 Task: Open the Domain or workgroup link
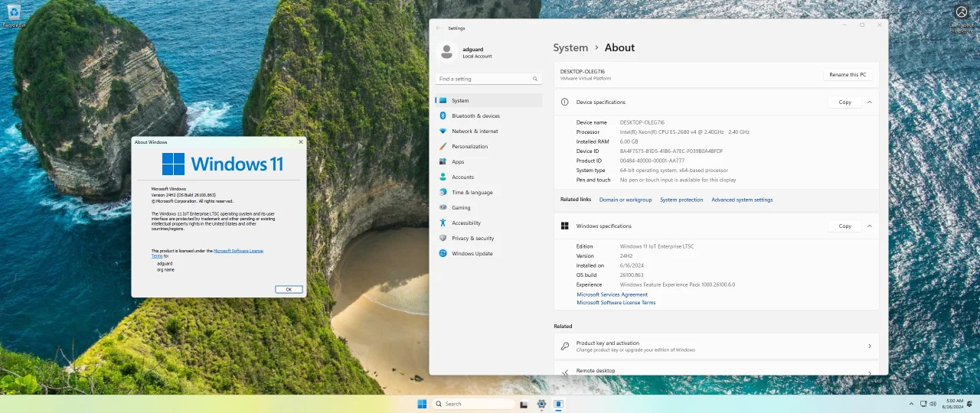[626, 200]
